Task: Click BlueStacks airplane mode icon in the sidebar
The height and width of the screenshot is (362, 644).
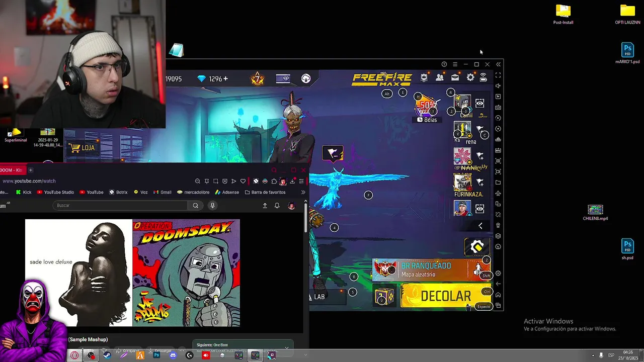Action: (x=498, y=193)
